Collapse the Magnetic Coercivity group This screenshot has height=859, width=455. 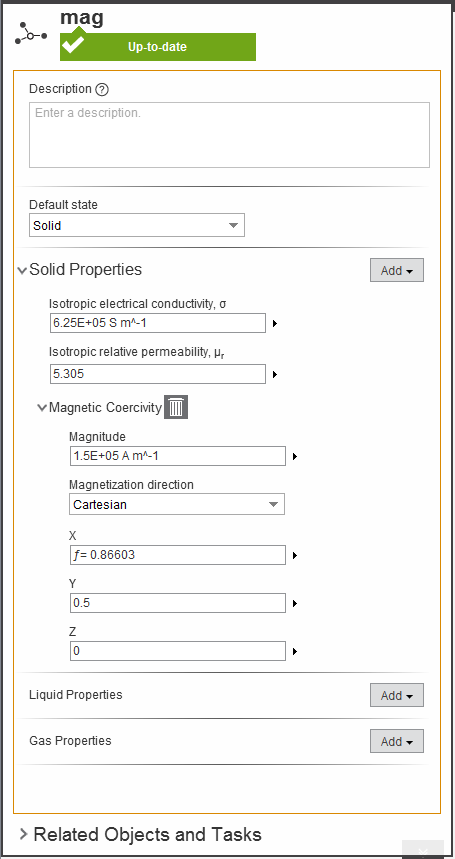pyautogui.click(x=42, y=408)
